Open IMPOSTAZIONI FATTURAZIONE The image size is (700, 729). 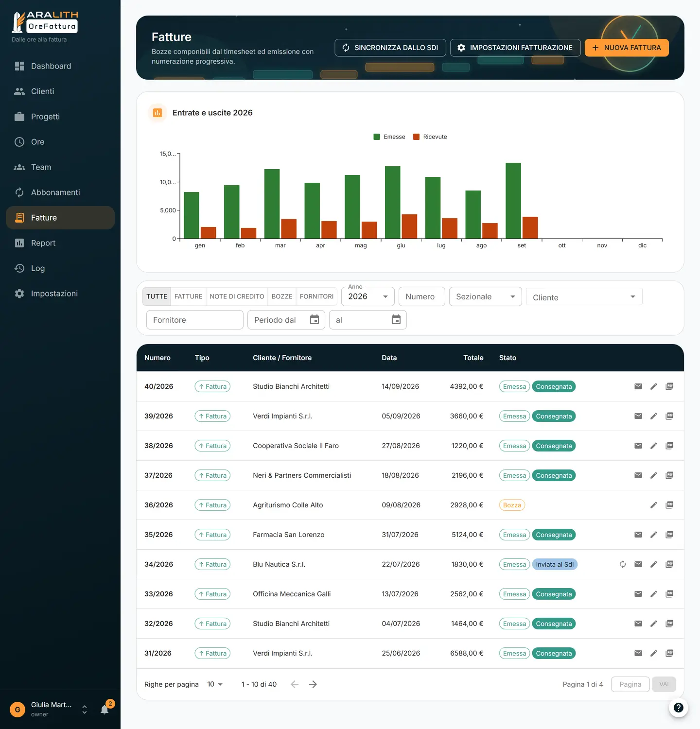pos(515,48)
